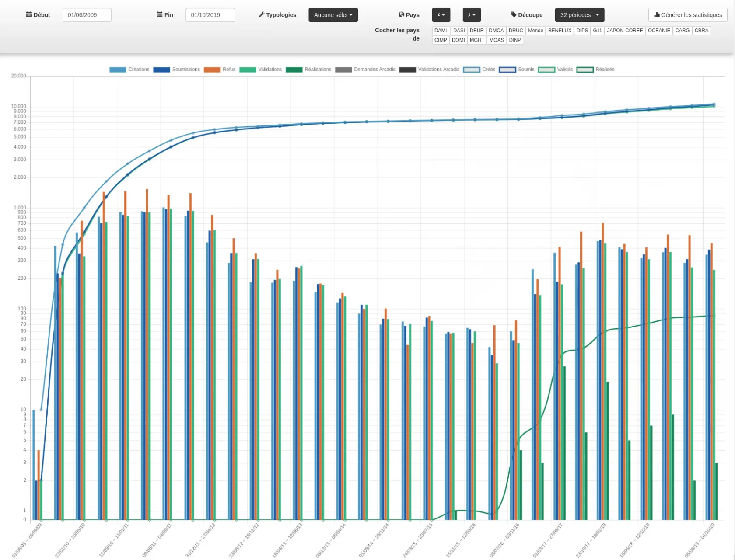Toggle Demandes Arcadis legend entry
735x560 pixels.
(x=374, y=70)
